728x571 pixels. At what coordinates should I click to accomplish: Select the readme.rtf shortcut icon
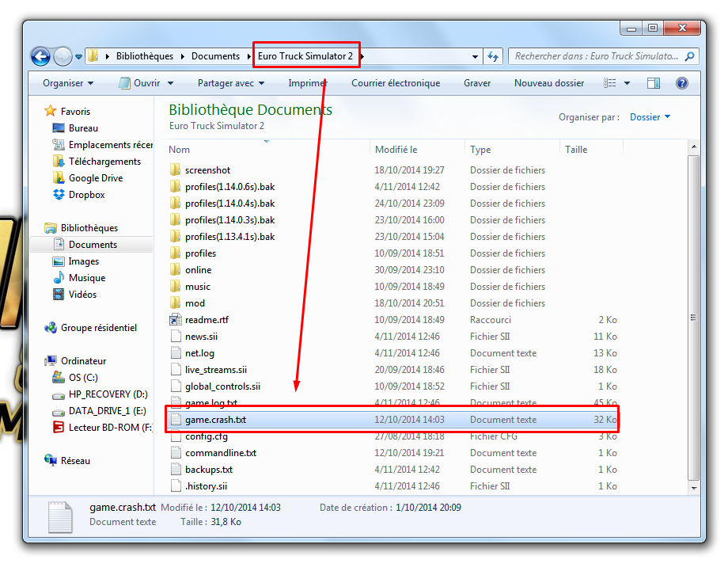pyautogui.click(x=175, y=320)
